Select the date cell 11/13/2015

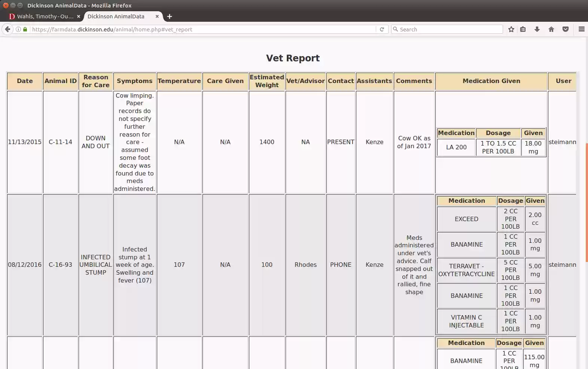[25, 142]
